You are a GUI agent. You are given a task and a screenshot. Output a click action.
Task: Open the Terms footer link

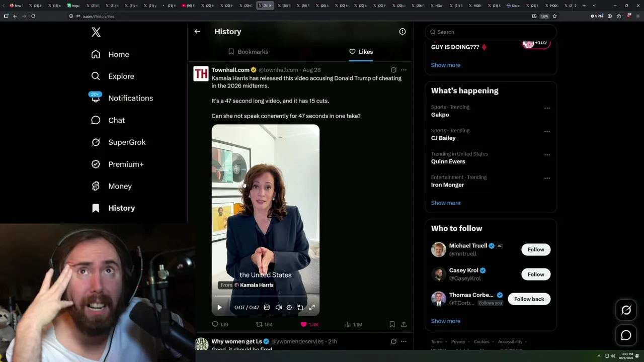click(437, 342)
